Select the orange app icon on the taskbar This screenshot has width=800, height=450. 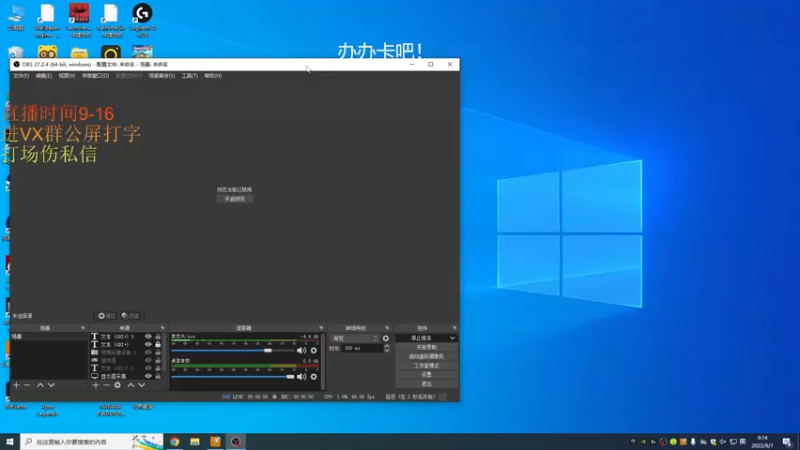pyautogui.click(x=215, y=442)
